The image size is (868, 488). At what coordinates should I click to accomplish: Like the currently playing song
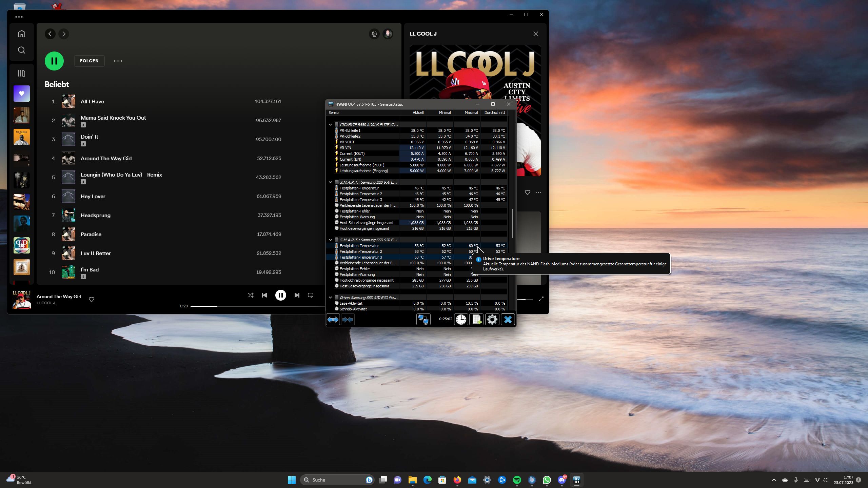pos(92,300)
